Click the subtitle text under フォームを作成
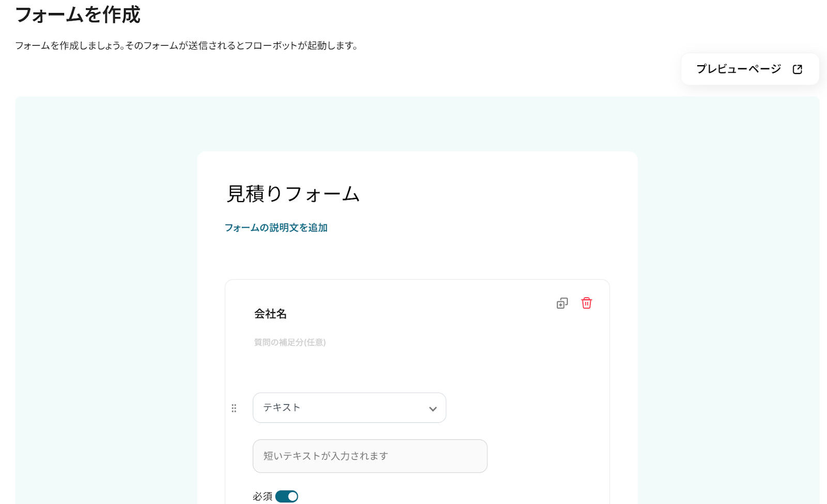 point(186,45)
